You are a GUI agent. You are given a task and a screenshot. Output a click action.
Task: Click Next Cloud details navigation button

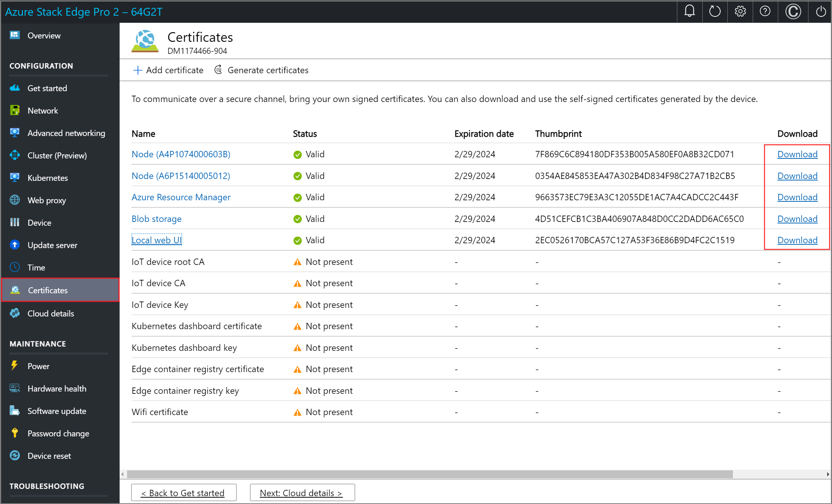pos(301,492)
